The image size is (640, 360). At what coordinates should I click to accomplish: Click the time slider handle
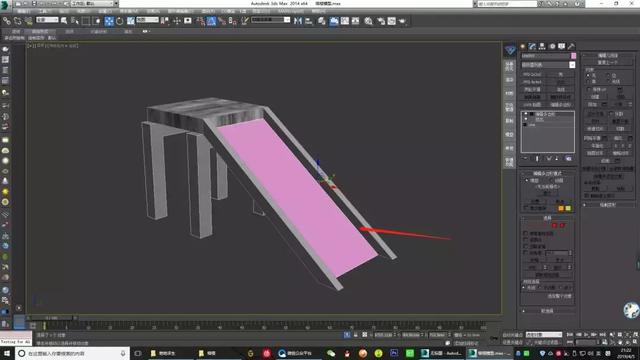[x=51, y=318]
